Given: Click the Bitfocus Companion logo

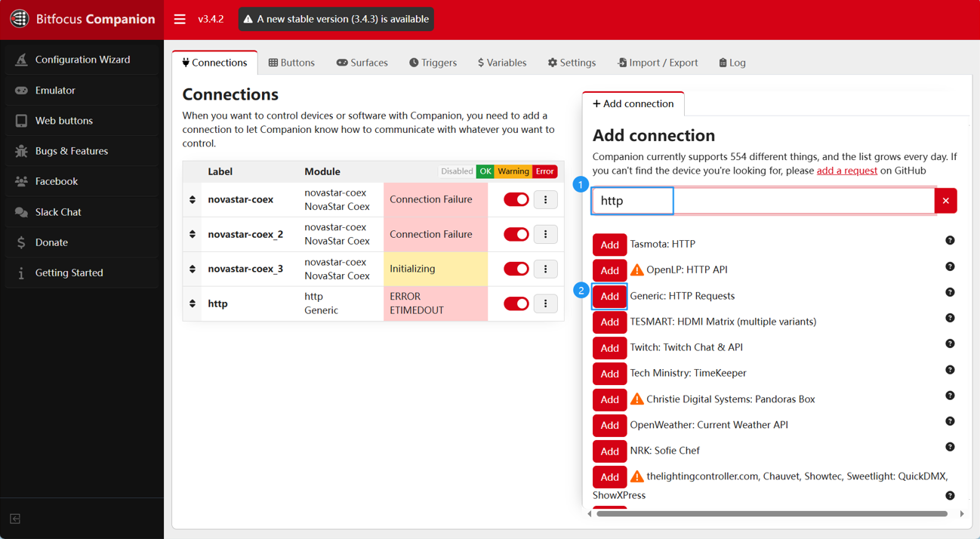Looking at the screenshot, I should pos(20,19).
